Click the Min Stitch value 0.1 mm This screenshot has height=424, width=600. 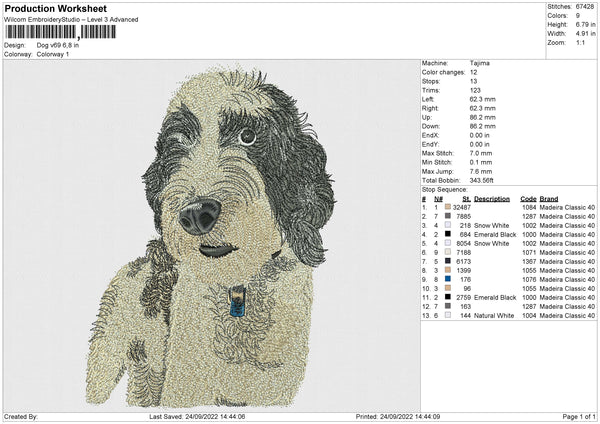[x=481, y=162]
